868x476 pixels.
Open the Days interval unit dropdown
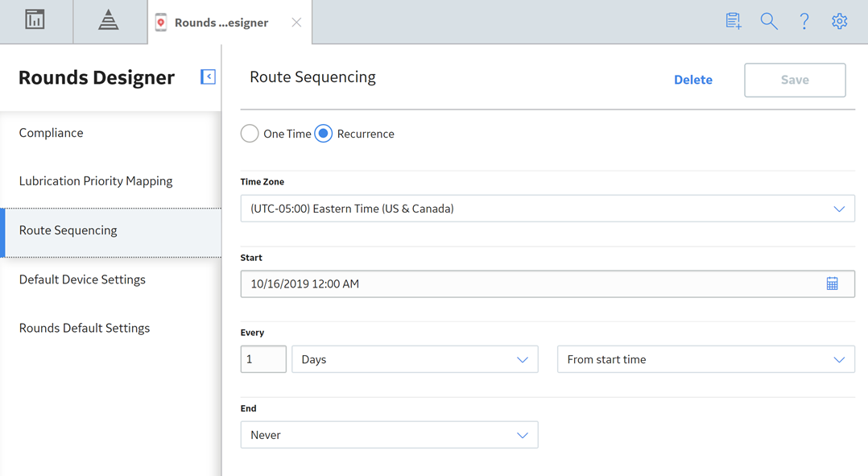tap(415, 359)
